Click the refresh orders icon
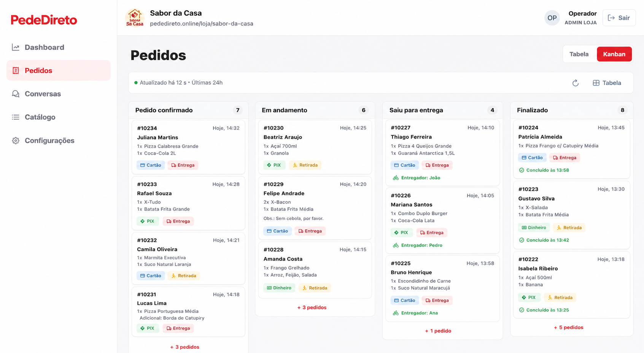The width and height of the screenshot is (644, 353). [x=576, y=83]
